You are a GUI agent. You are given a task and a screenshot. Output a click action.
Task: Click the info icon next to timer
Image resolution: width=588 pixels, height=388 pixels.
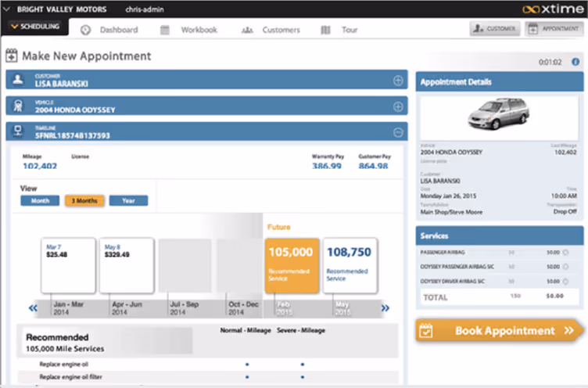tap(575, 62)
